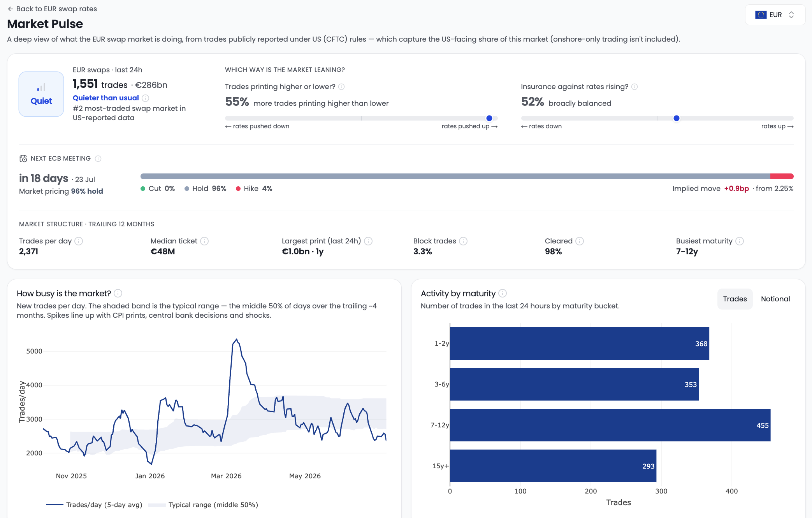Click info icon next to Trades per day
Image resolution: width=812 pixels, height=518 pixels.
pos(79,241)
